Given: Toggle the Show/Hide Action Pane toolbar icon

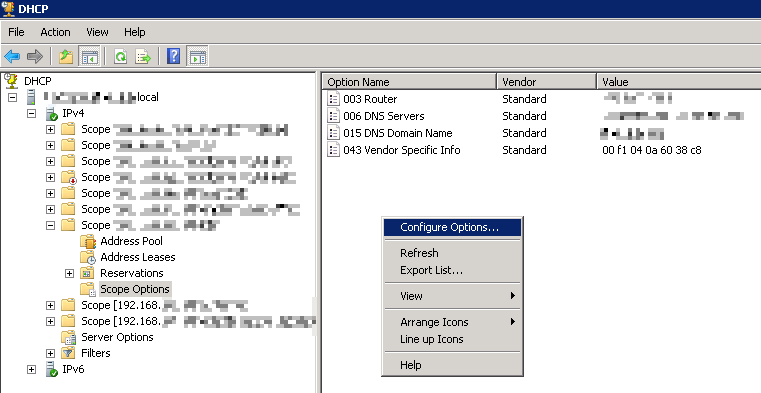Looking at the screenshot, I should pos(198,57).
